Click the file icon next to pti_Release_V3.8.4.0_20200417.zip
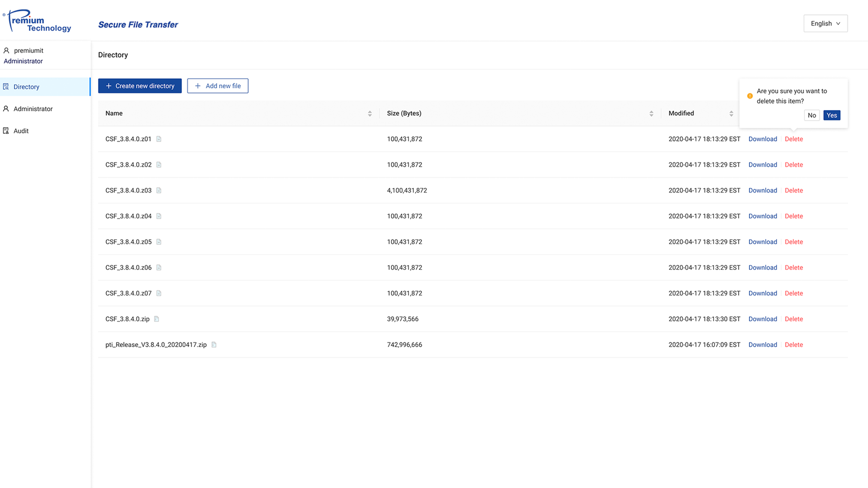Viewport: 868px width, 488px height. coord(214,344)
